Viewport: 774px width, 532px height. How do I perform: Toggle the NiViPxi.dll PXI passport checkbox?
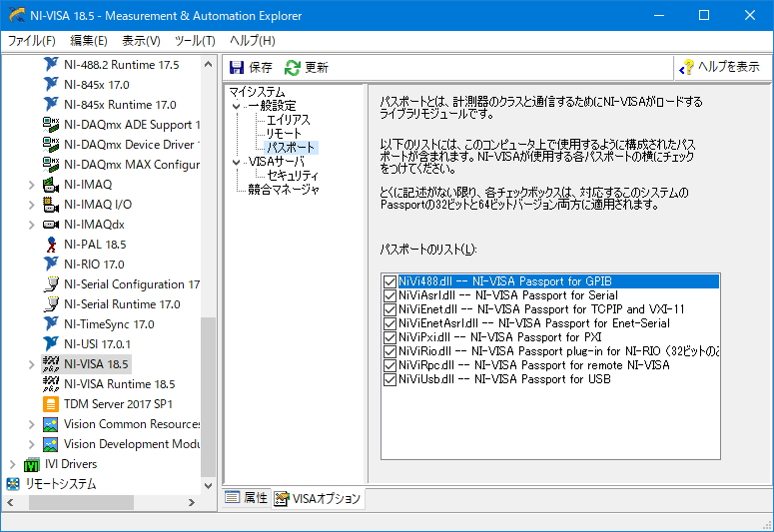click(x=389, y=337)
